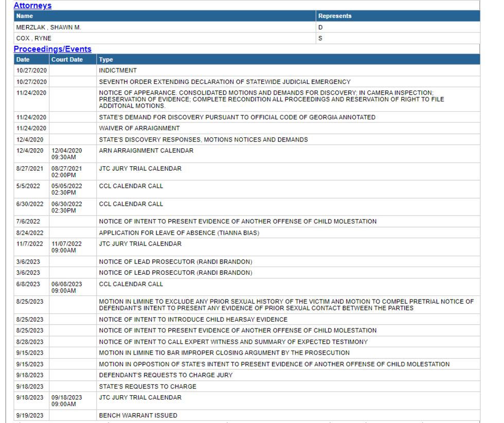This screenshot has height=423, width=504.
Task: Click court date 08/27/2021 02:00PM
Action: [66, 172]
